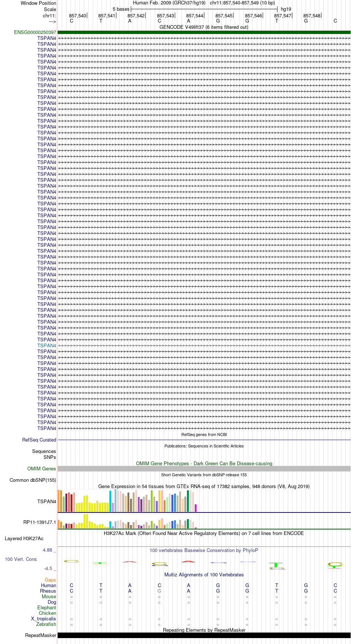Viewport: 351px width, 644px height.
Task: Click the Window Position label
Action: pos(38,3)
